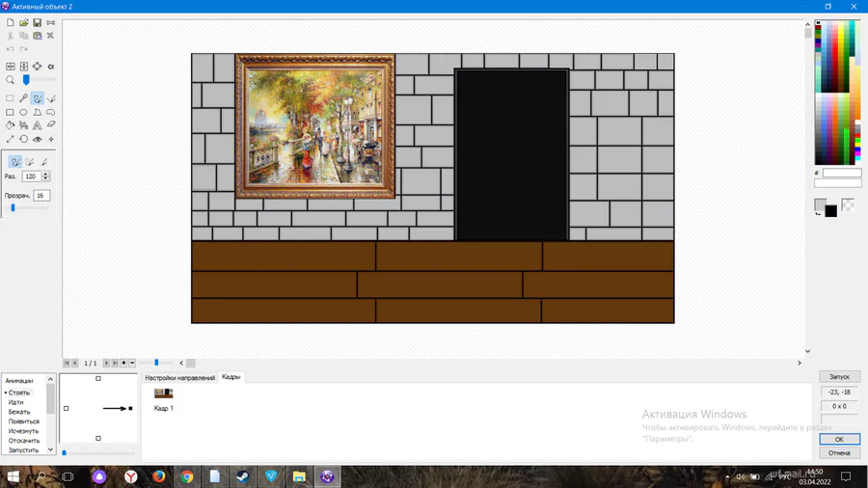Go to the previous frame
Viewport: 868px width, 488px height.
point(74,363)
